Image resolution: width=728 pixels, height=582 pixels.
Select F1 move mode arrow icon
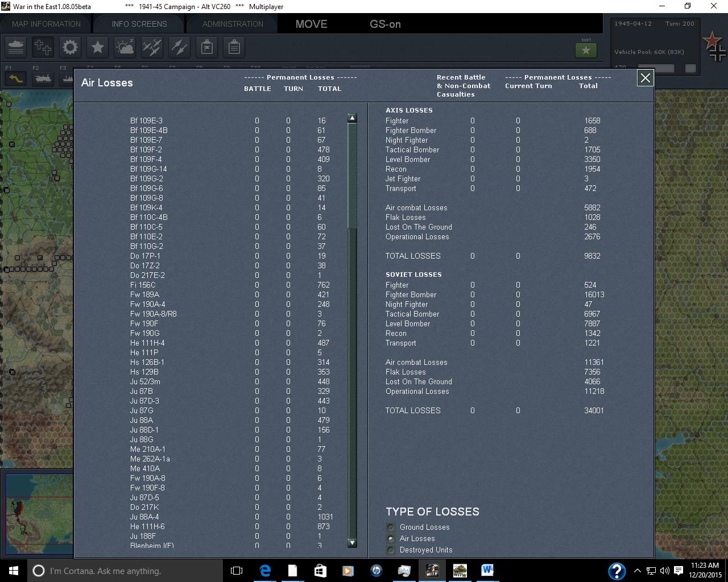click(x=16, y=79)
